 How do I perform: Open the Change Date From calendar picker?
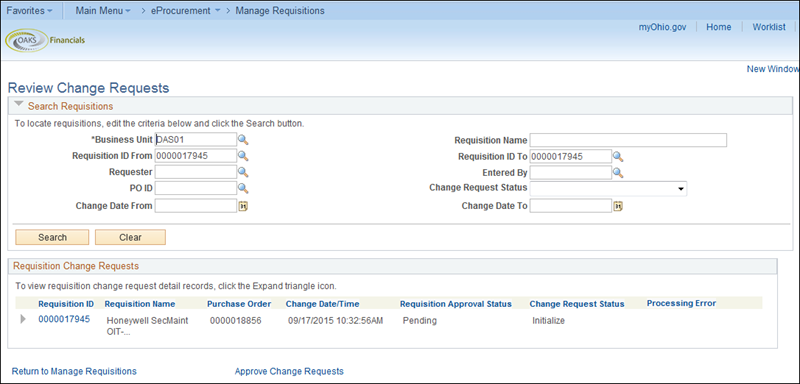pyautogui.click(x=243, y=206)
